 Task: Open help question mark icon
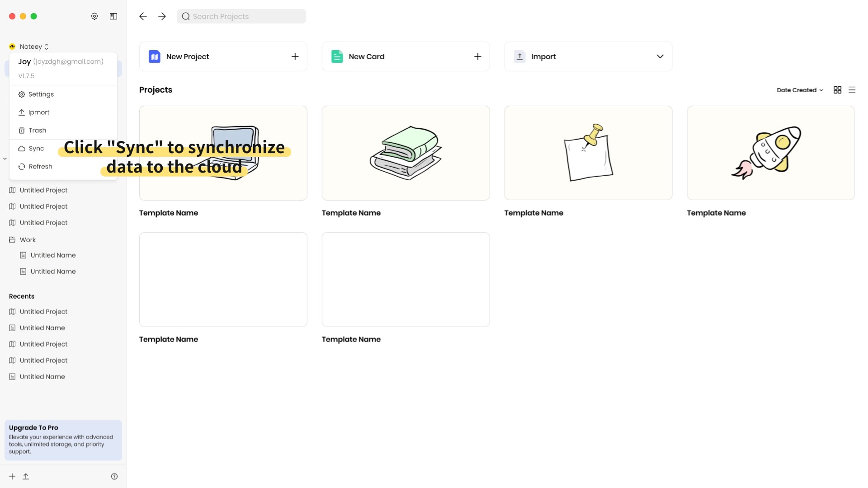[x=114, y=477]
